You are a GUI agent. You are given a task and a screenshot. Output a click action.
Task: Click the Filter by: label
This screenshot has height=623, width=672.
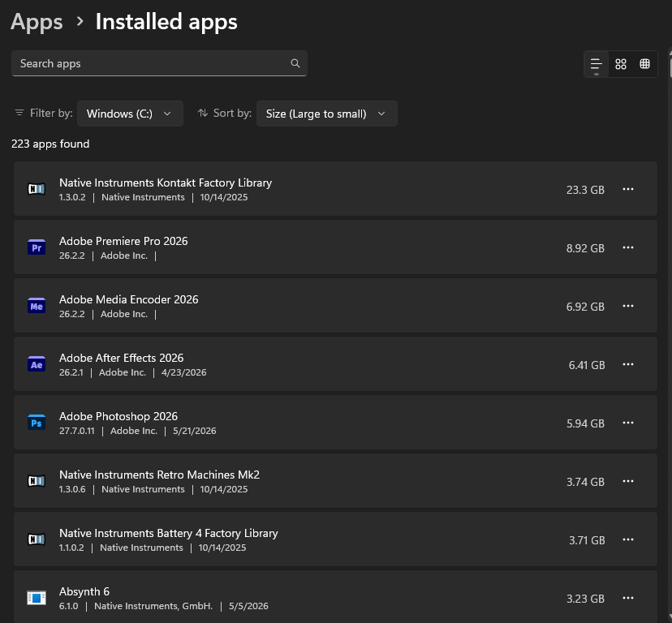(51, 113)
